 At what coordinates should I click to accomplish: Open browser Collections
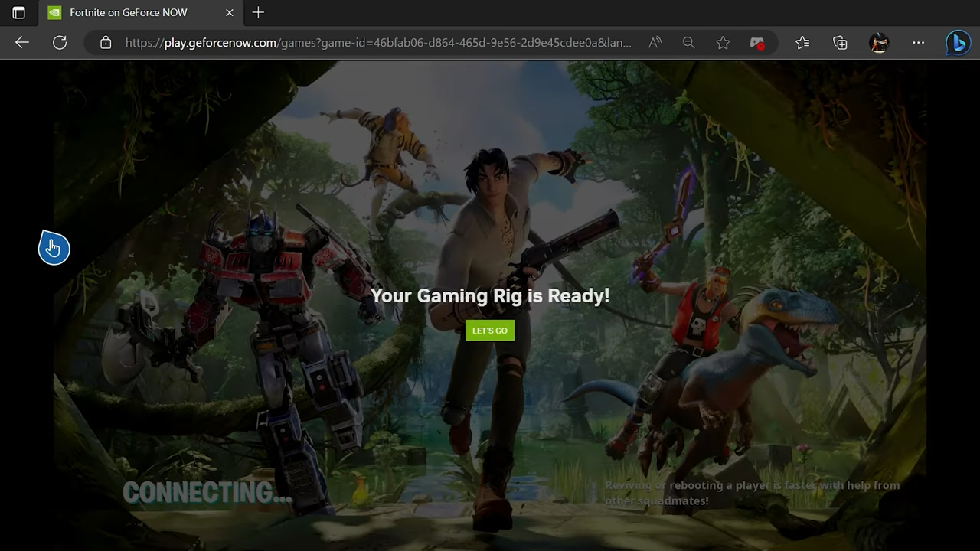coord(840,43)
